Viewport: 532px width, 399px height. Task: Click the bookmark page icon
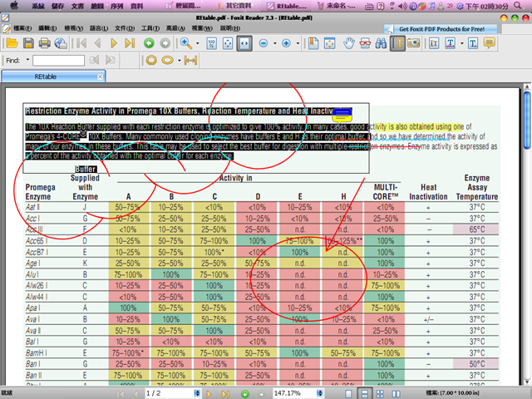(x=313, y=43)
